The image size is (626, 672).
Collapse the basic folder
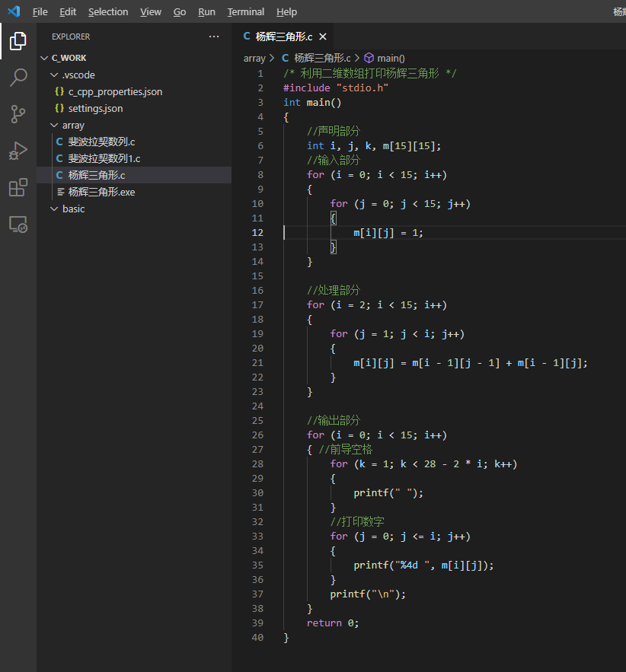(x=54, y=209)
